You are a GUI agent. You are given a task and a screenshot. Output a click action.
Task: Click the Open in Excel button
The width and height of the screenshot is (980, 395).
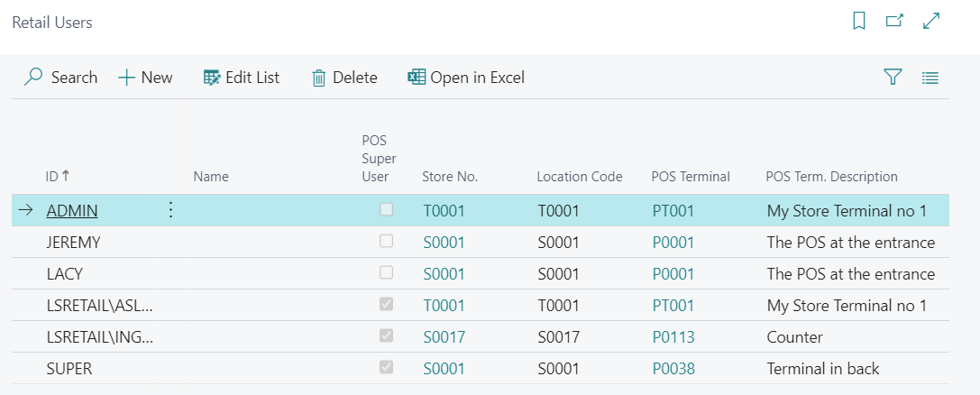[x=466, y=78]
